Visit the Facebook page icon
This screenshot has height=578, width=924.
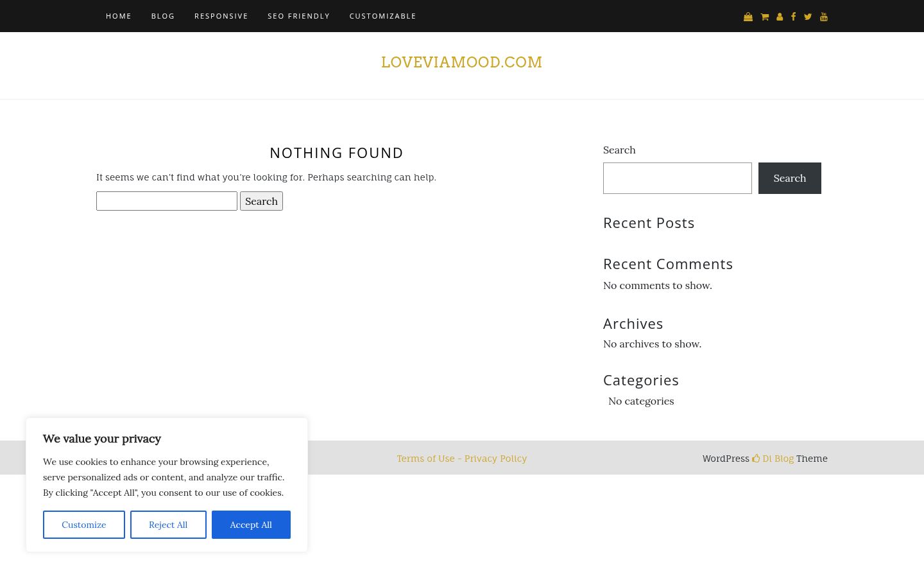coord(794,17)
